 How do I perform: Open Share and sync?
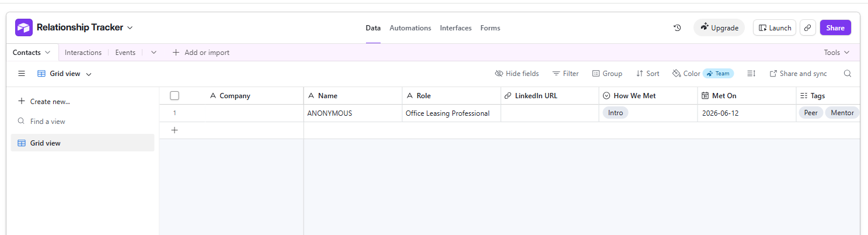pyautogui.click(x=798, y=74)
